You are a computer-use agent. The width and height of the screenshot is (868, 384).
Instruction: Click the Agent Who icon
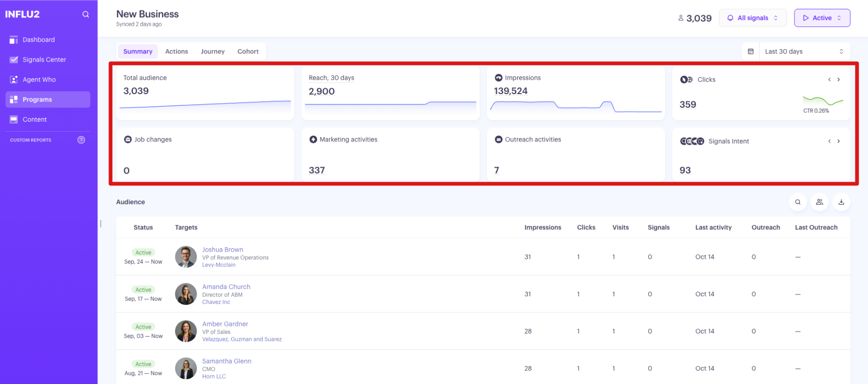coord(14,80)
